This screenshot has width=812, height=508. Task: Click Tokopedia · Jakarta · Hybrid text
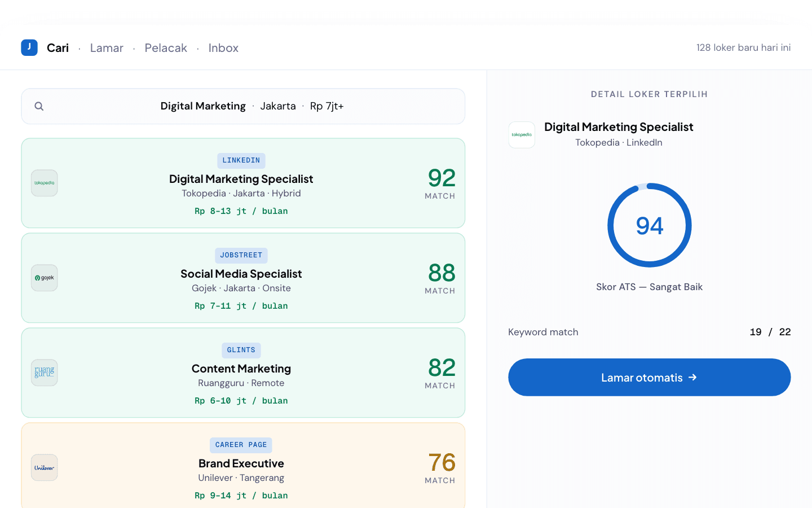pos(241,193)
